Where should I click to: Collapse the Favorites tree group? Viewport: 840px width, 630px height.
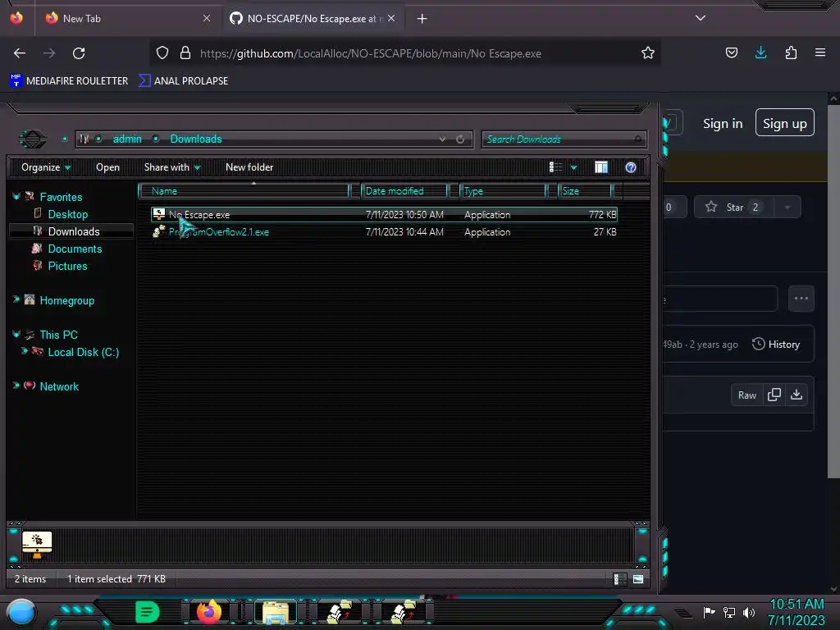coord(16,197)
